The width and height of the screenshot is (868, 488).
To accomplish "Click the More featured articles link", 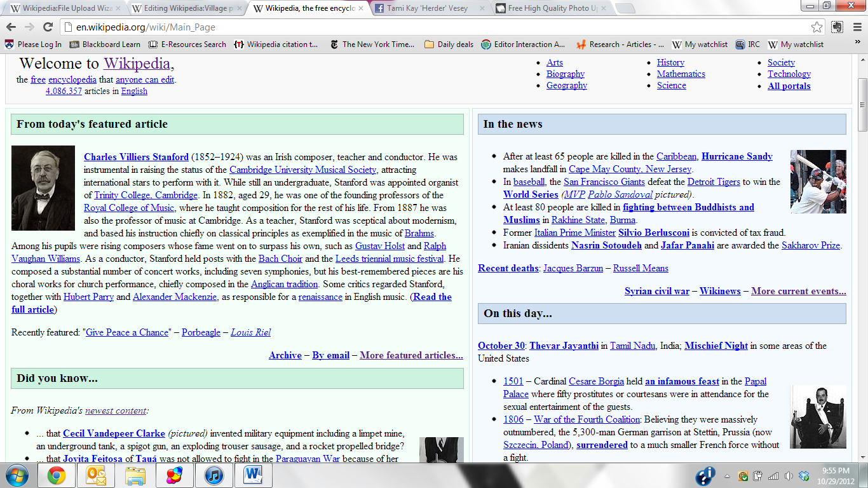I will pos(411,355).
